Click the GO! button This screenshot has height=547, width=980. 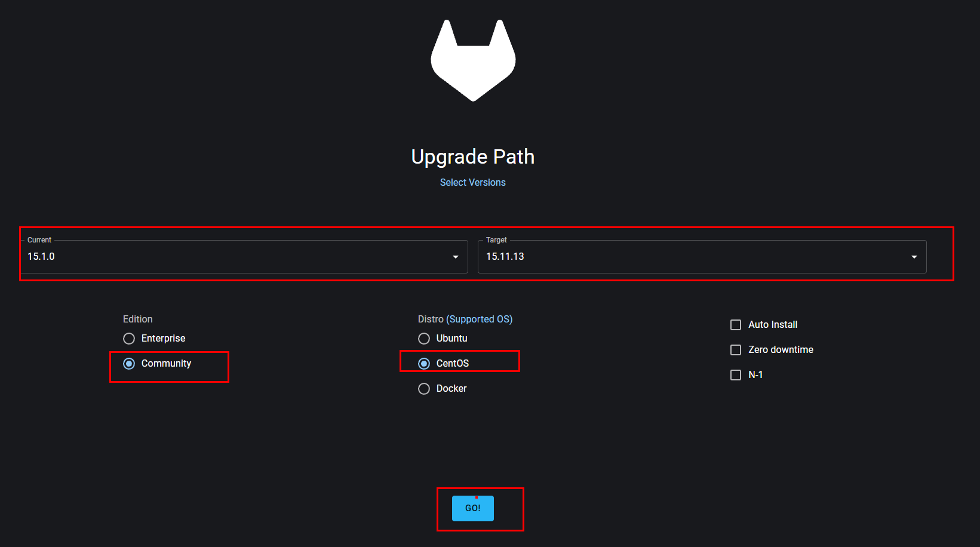[x=473, y=508]
